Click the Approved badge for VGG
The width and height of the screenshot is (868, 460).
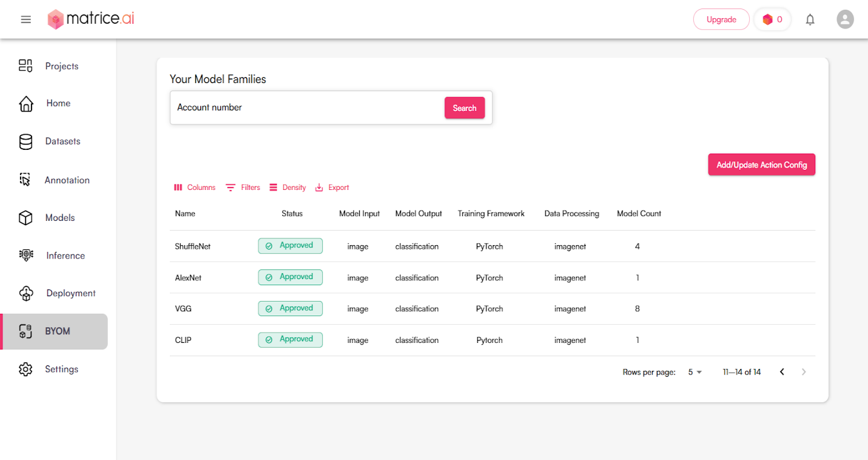click(291, 308)
